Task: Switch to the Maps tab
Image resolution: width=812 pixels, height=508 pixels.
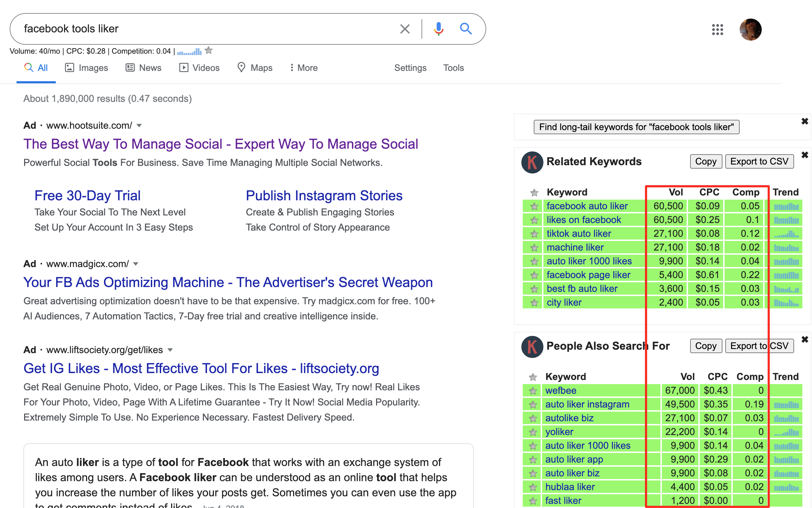Action: (255, 68)
